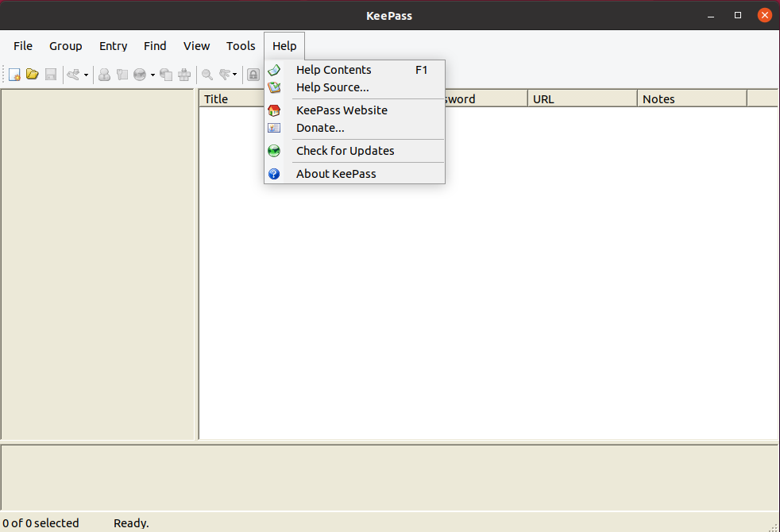Click the About KeePass question mark icon

tap(274, 174)
